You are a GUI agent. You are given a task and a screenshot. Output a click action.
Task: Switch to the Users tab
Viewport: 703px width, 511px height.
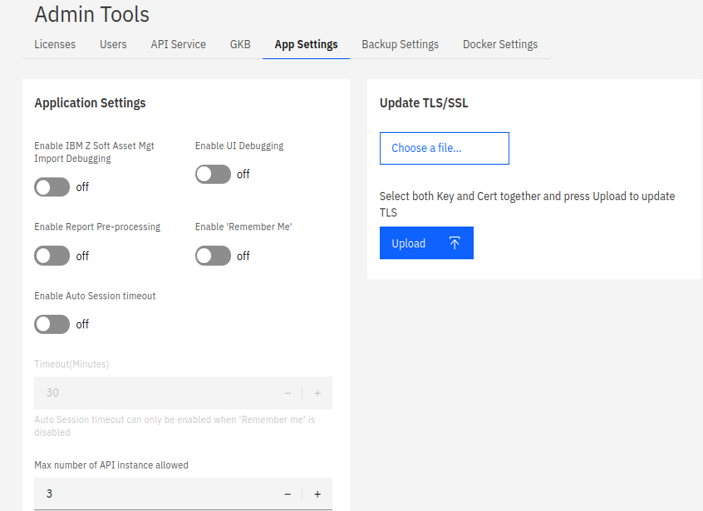pyautogui.click(x=113, y=45)
